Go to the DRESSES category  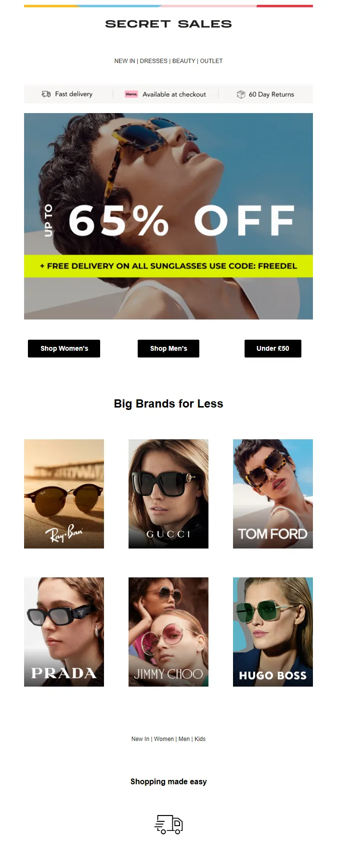tap(154, 61)
